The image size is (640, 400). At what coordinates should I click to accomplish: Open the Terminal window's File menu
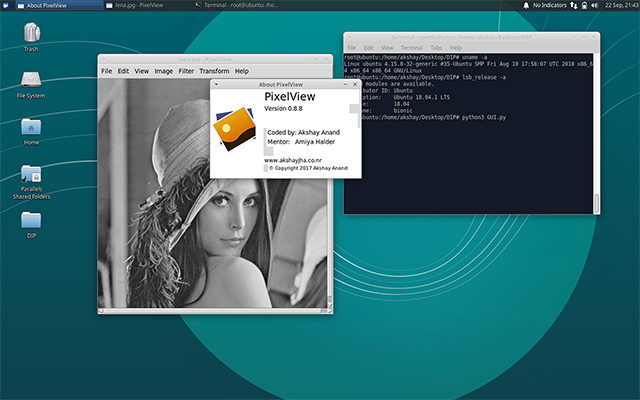(351, 47)
